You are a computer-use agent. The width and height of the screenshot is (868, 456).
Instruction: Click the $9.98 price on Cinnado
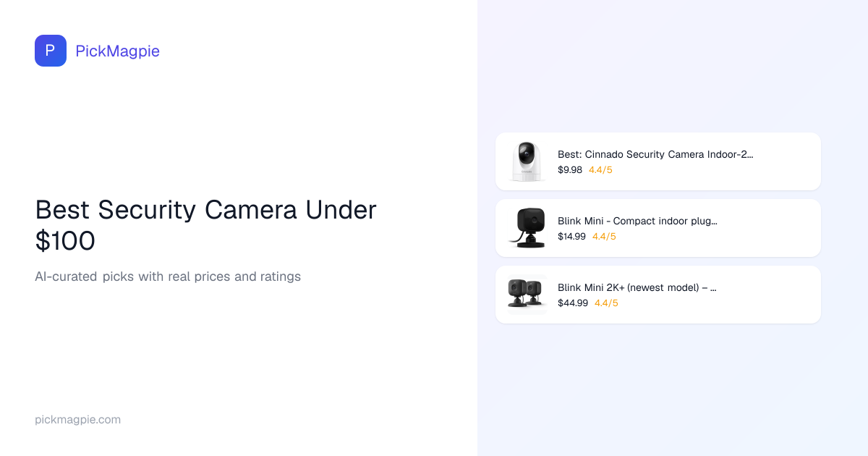(x=570, y=170)
